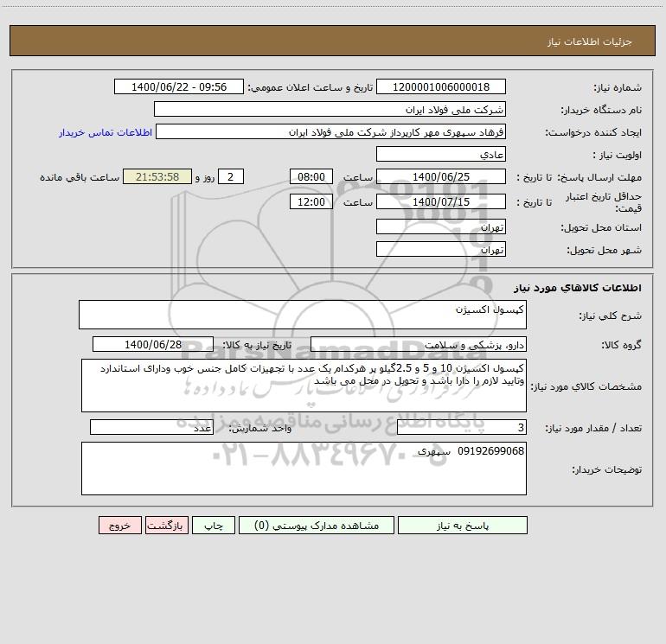
Task: Click the countdown timer 21:53:58
Action: tap(157, 176)
